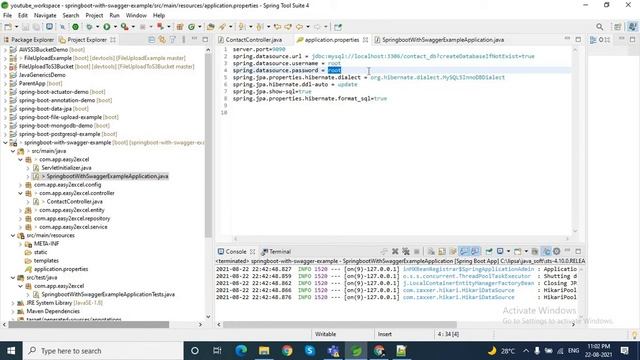Toggle Show Console When Standard Error Changes

(475, 251)
